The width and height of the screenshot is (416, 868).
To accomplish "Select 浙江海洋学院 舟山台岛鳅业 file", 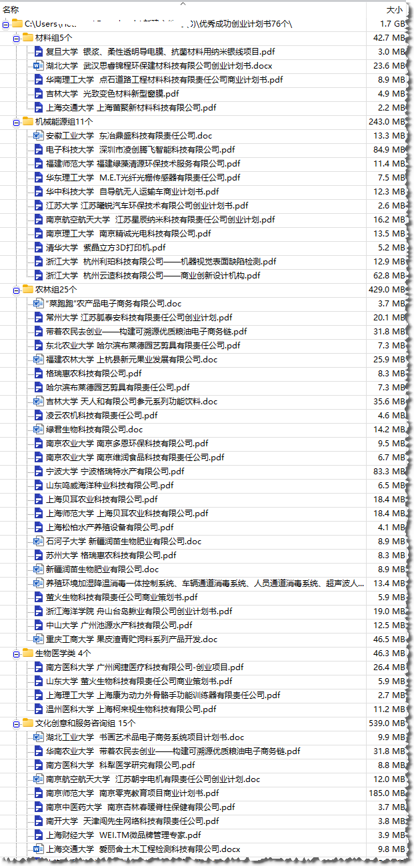I will 139,611.
